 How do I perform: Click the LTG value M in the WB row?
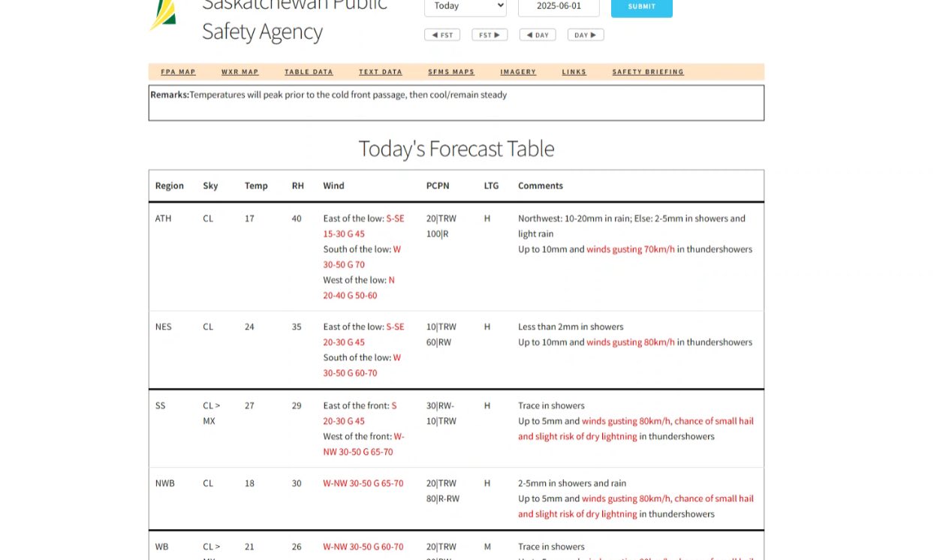(x=487, y=547)
